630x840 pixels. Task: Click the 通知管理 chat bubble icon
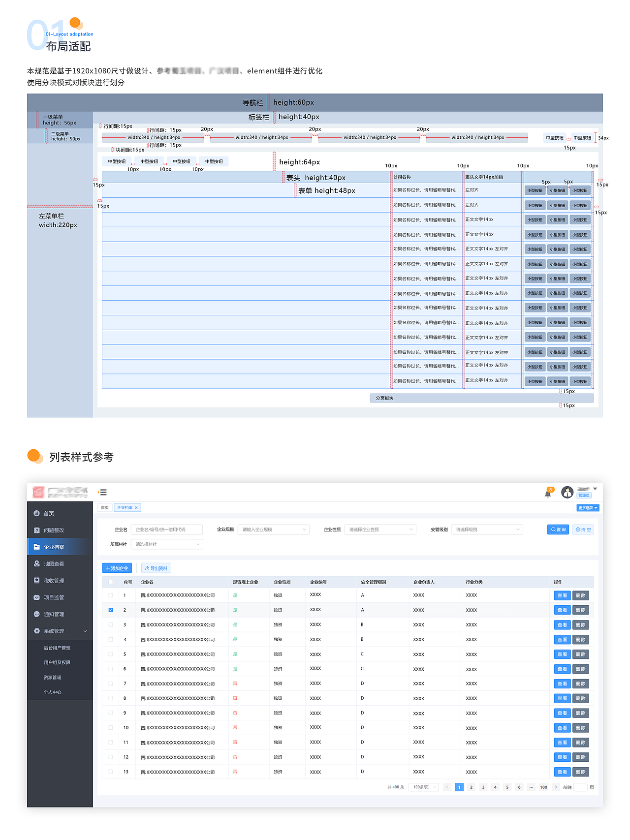36,614
